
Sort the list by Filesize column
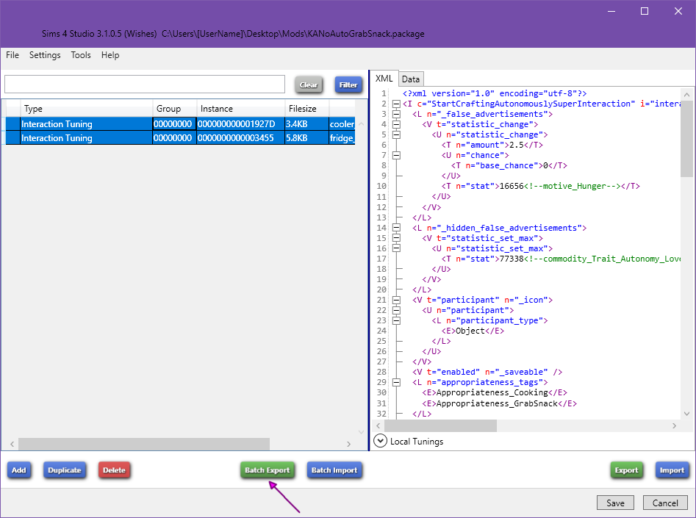[304, 108]
